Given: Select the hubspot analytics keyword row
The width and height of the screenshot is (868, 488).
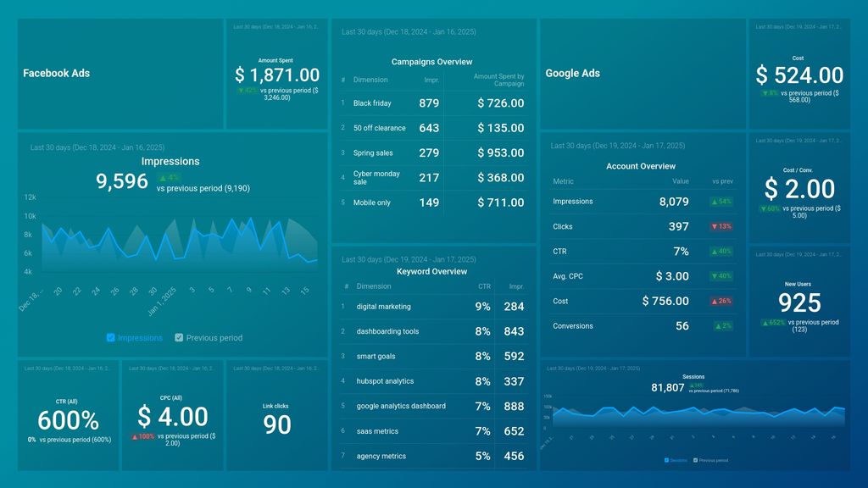Looking at the screenshot, I should click(432, 381).
